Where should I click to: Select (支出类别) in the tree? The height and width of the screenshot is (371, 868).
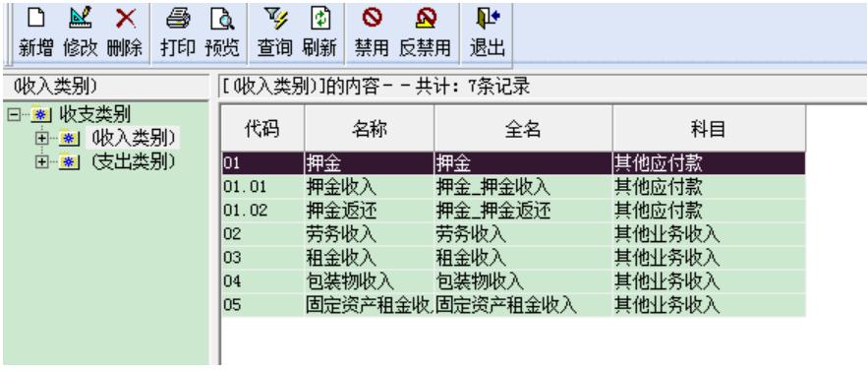click(x=135, y=161)
